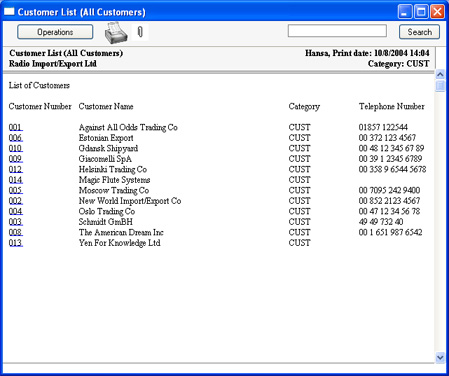Select 'The American Dream Inc' name

click(121, 232)
